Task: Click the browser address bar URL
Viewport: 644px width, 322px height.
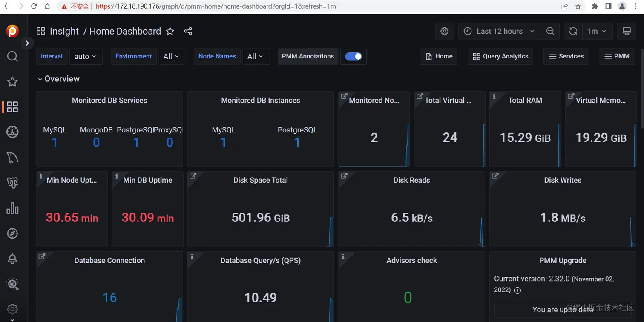Action: click(x=216, y=6)
